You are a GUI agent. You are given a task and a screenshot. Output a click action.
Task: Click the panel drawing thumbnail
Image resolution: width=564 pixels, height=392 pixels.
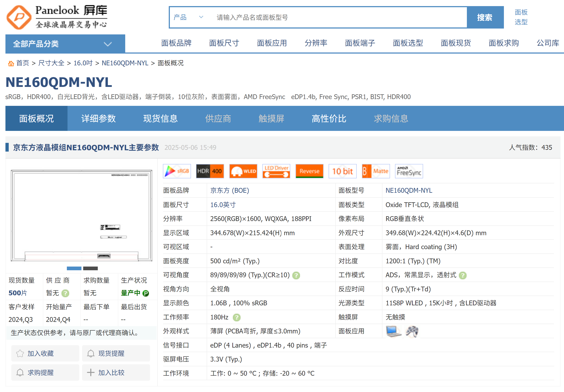tap(81, 216)
